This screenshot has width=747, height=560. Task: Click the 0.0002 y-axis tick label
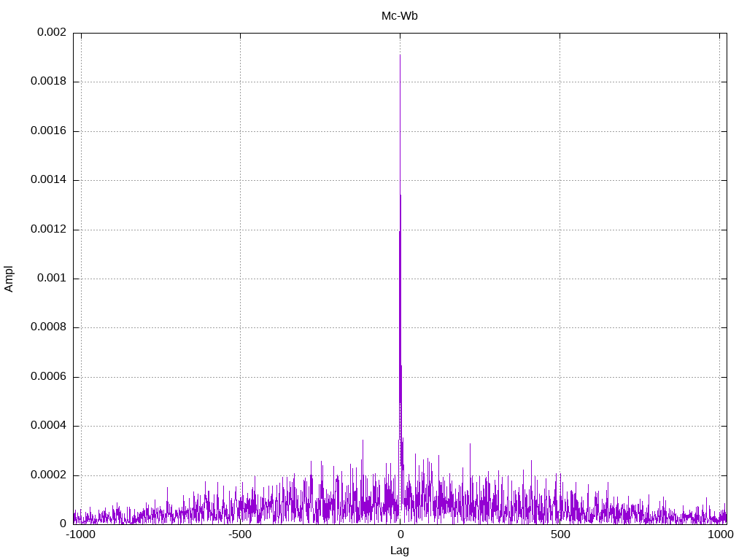[48, 475]
